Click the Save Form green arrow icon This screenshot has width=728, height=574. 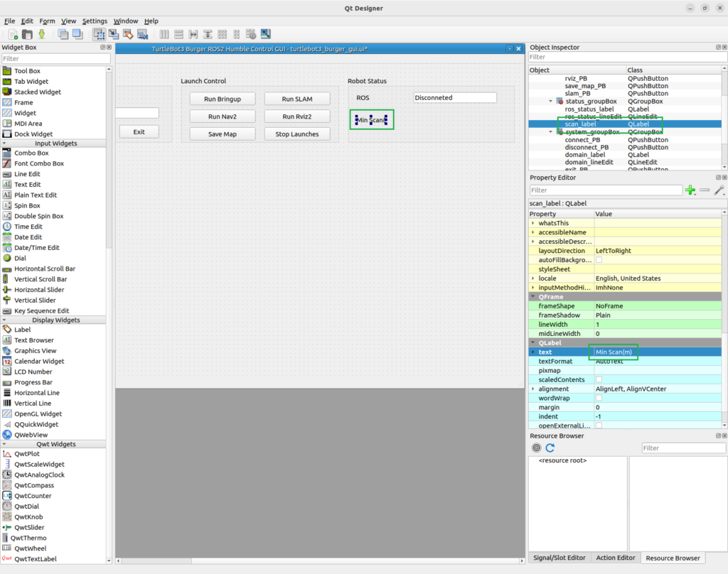[42, 34]
